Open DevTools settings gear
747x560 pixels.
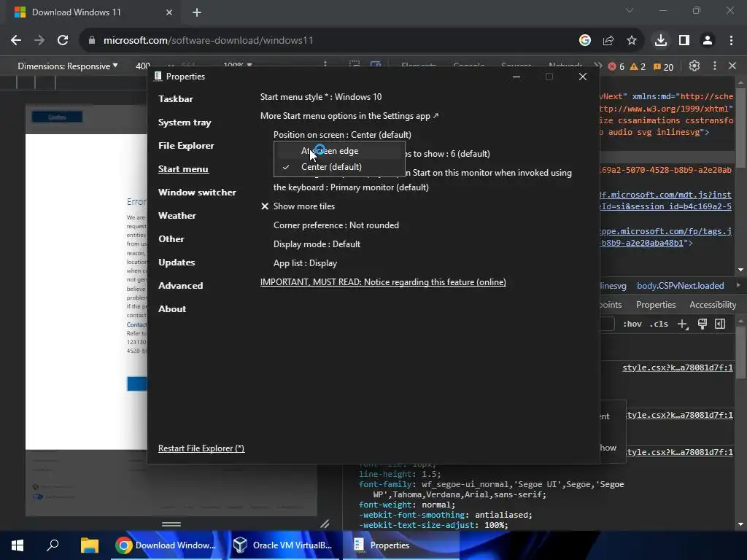(x=694, y=66)
